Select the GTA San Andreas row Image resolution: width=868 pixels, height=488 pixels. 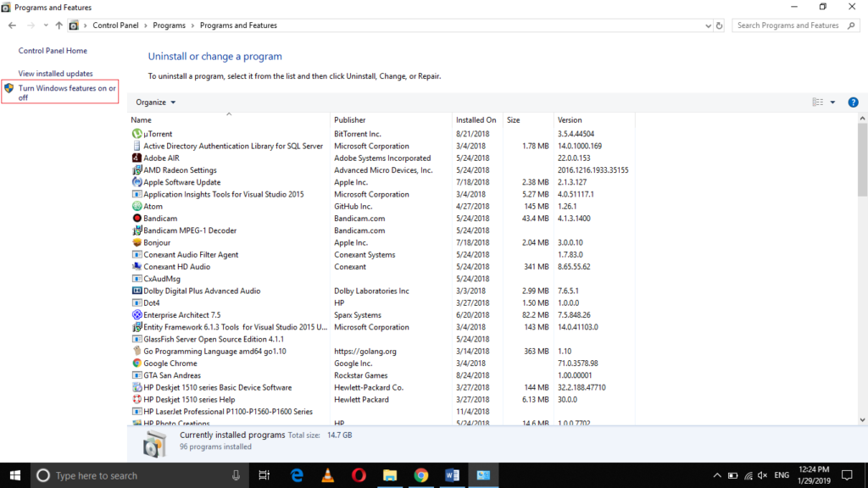382,375
